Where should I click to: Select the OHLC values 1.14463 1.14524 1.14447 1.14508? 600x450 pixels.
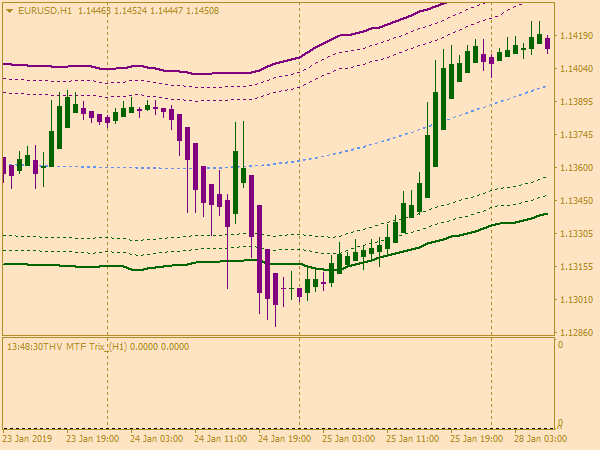pyautogui.click(x=148, y=11)
